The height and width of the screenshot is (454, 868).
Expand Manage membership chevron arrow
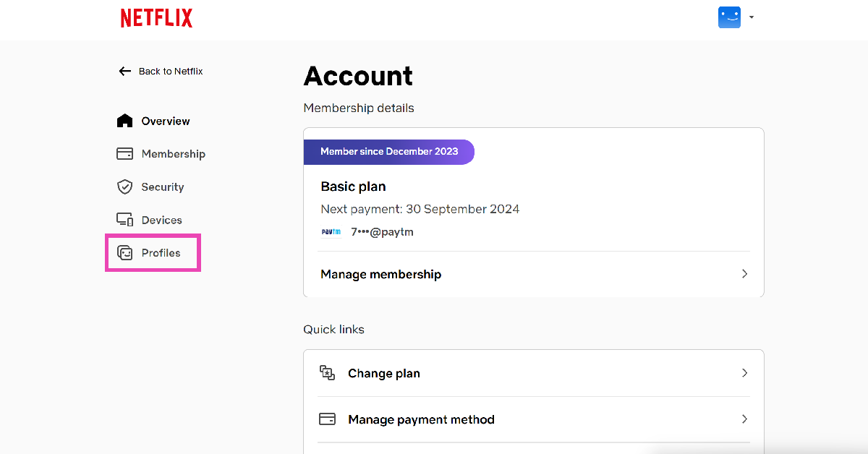(x=744, y=274)
